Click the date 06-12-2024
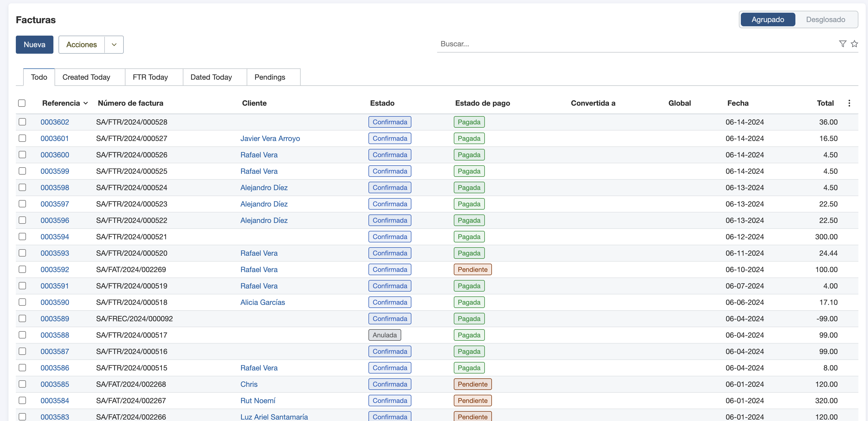 click(744, 236)
